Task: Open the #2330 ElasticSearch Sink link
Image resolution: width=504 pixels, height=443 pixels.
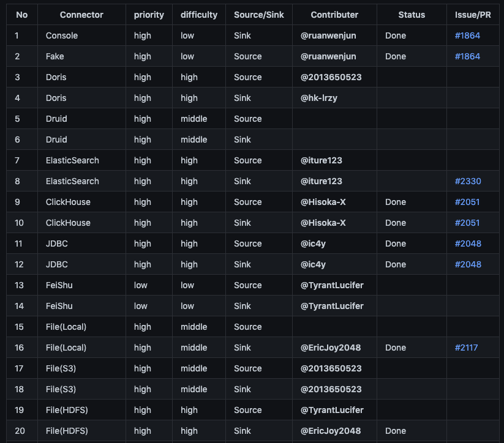Action: coord(467,181)
